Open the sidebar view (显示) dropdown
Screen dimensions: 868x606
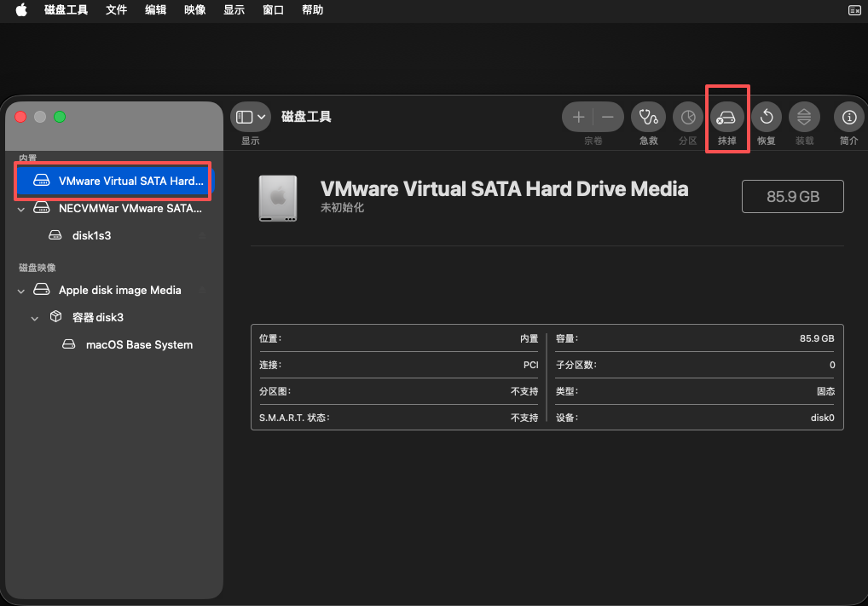click(x=251, y=117)
